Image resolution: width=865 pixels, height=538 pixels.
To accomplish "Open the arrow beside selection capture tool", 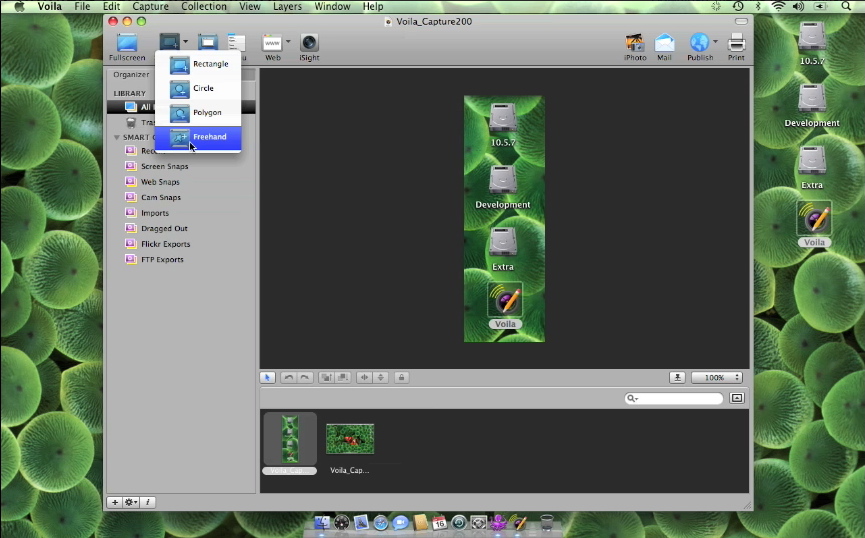I will tap(186, 41).
